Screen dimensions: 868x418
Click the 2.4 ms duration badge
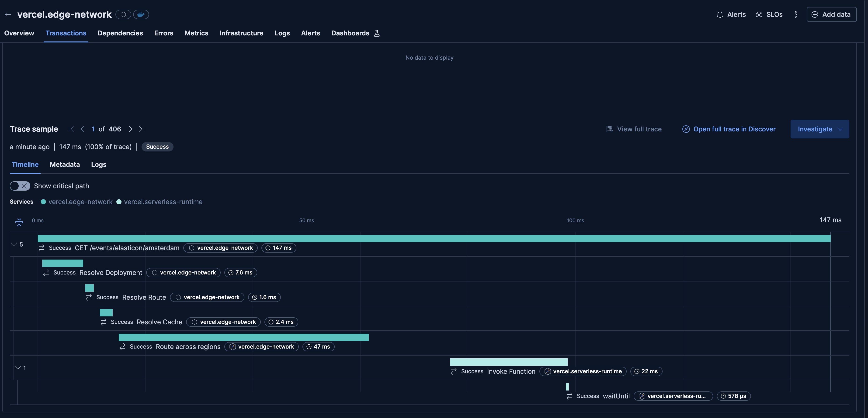281,322
